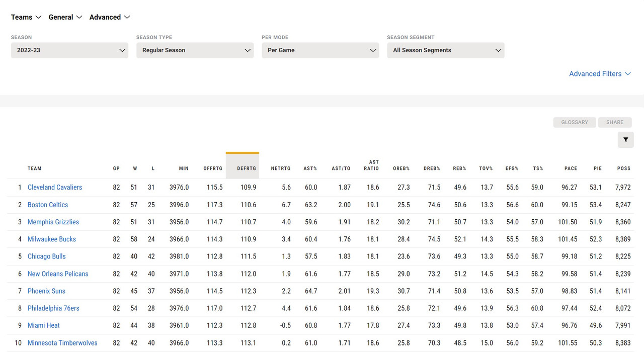Screen dimensions: 644x352
Task: Sort table by the PACE column header
Action: (x=571, y=168)
